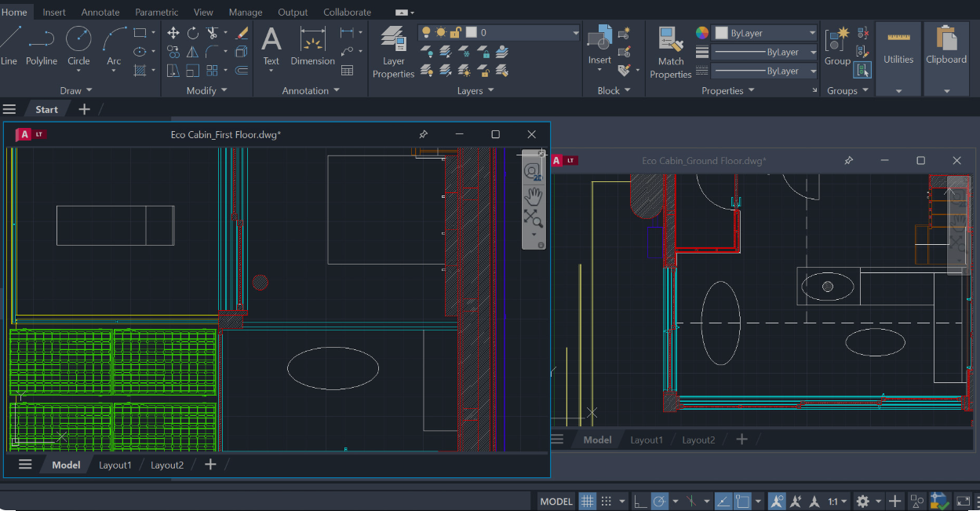Select the Rectangle tool in Draw panel
This screenshot has width=980, height=511.
[140, 33]
